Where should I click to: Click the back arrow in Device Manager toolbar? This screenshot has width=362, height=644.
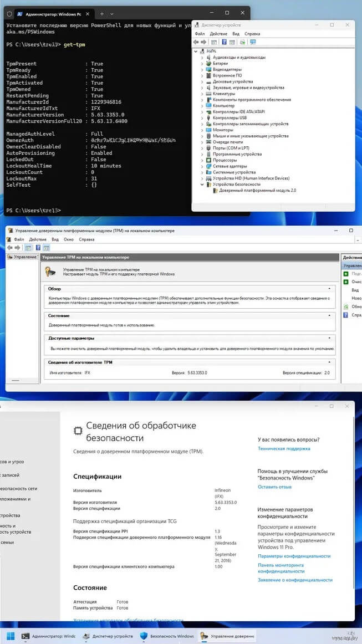(x=196, y=42)
